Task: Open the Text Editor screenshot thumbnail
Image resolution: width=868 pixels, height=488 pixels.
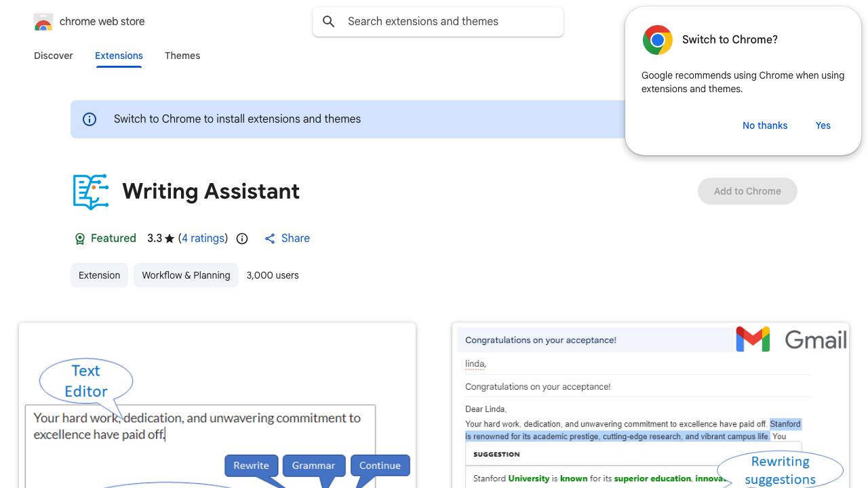Action: [x=217, y=405]
